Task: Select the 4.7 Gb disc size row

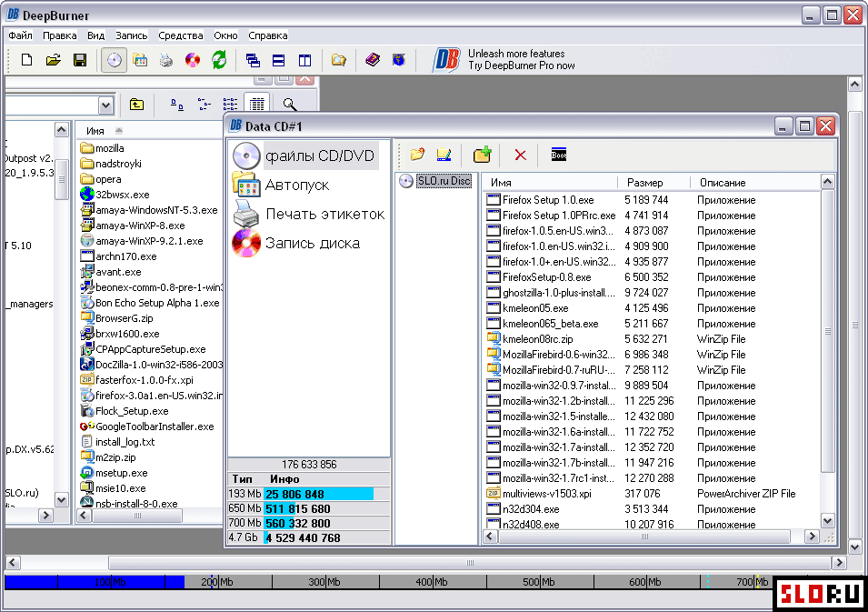Action: (x=309, y=537)
